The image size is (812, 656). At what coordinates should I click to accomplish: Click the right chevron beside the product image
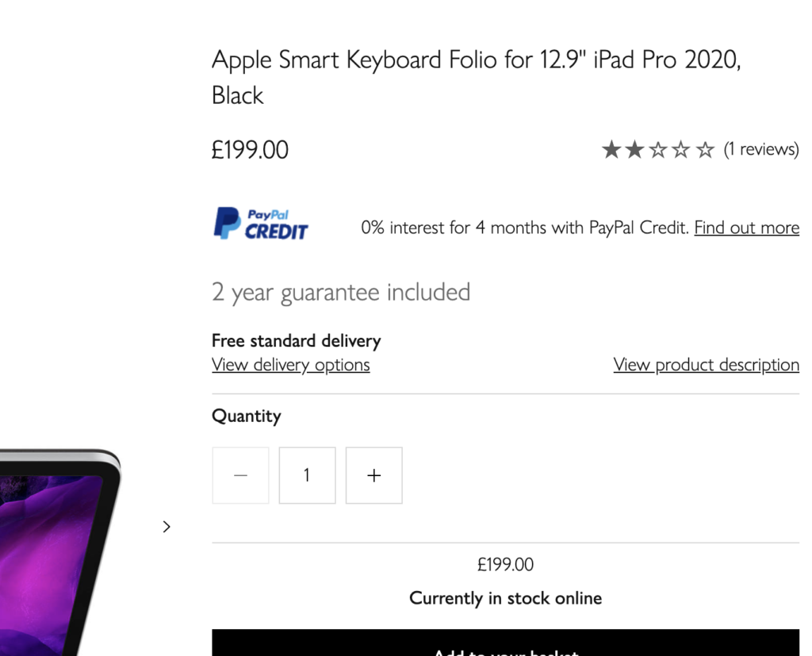[167, 526]
